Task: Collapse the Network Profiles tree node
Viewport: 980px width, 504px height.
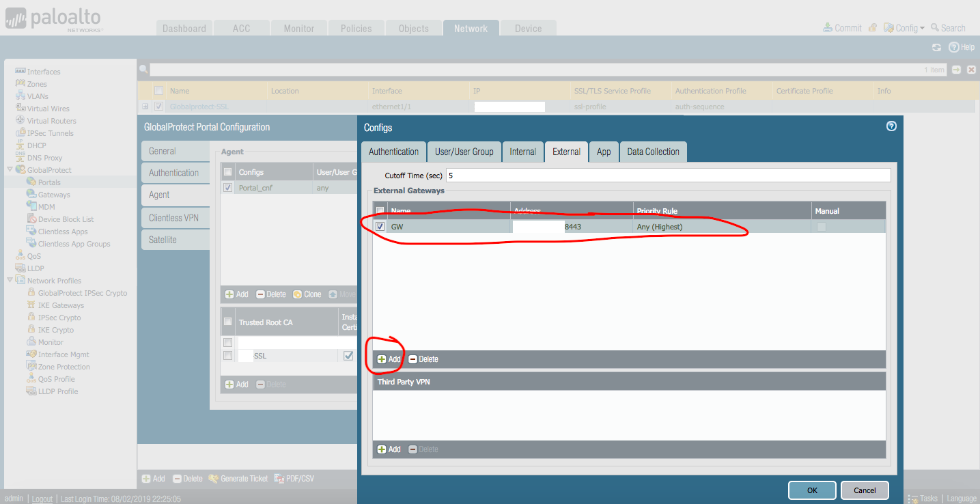Action: pos(10,281)
